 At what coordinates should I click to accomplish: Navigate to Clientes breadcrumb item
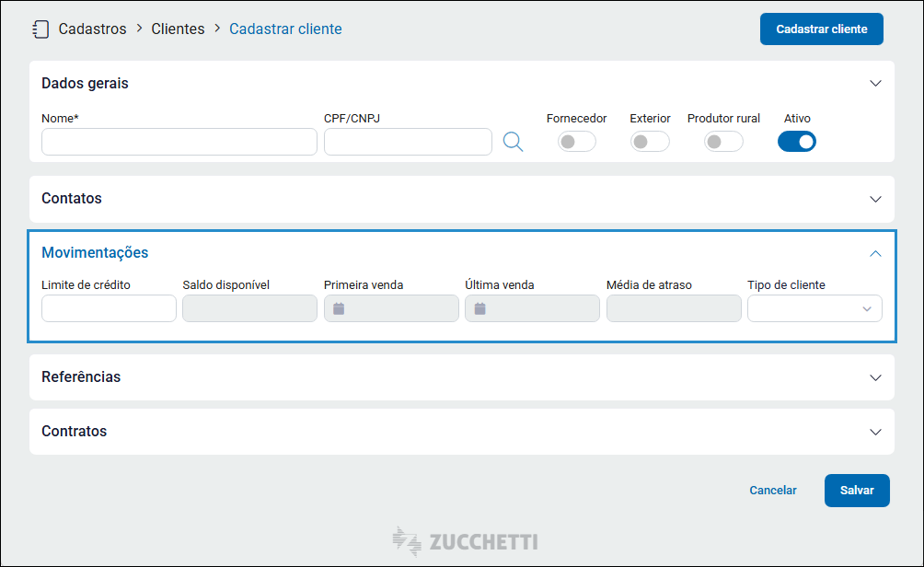coord(178,29)
